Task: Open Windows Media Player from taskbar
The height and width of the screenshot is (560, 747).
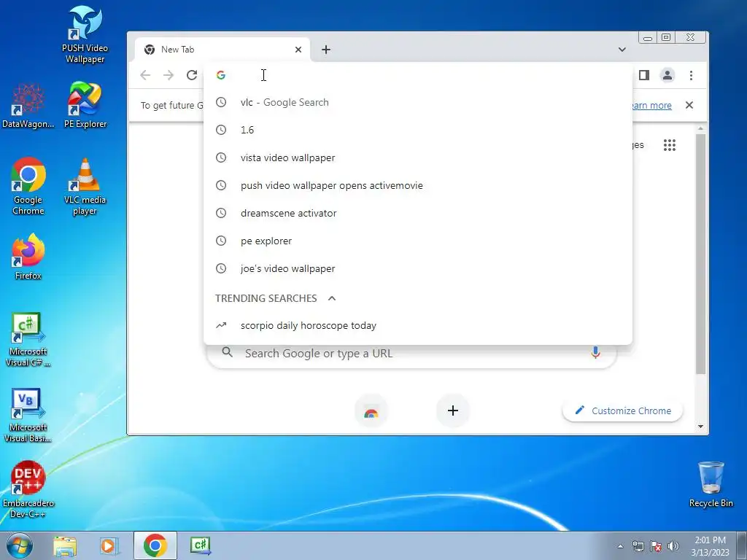Action: (x=109, y=545)
